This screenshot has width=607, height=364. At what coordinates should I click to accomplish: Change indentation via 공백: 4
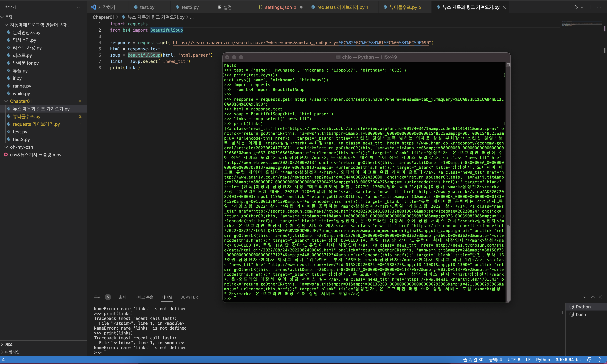click(495, 360)
